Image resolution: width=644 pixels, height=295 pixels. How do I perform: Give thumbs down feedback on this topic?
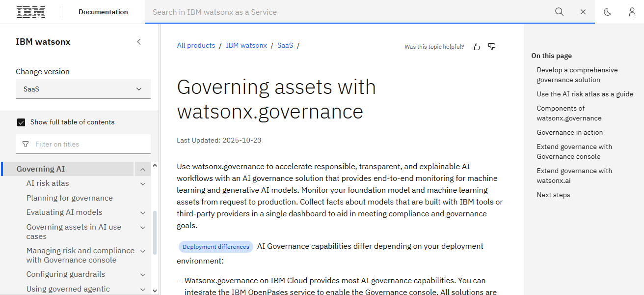491,47
